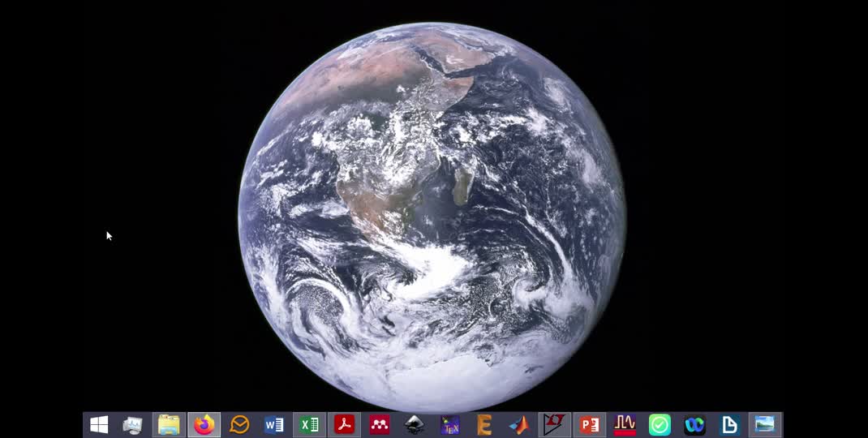The height and width of the screenshot is (438, 868).
Task: Open the Inkscape vector editor
Action: click(x=415, y=425)
